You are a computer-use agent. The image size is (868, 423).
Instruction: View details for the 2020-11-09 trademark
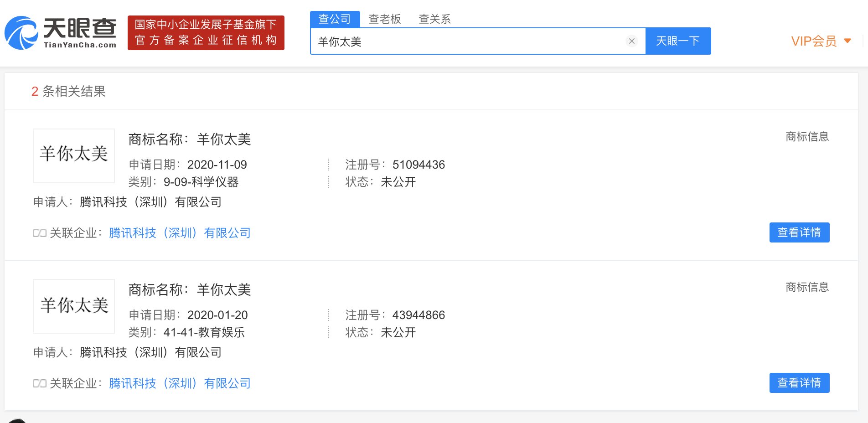click(799, 232)
